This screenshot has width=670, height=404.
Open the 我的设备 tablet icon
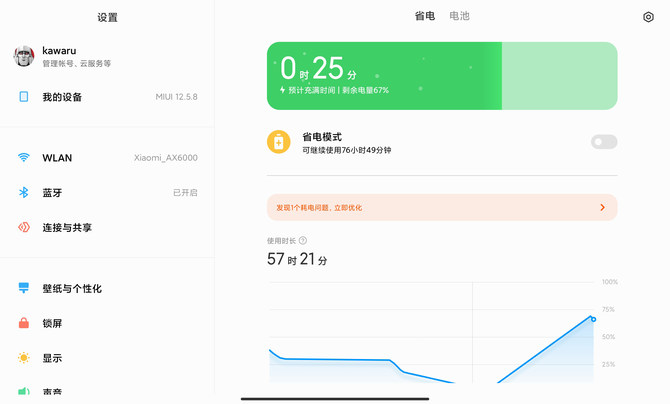point(24,97)
